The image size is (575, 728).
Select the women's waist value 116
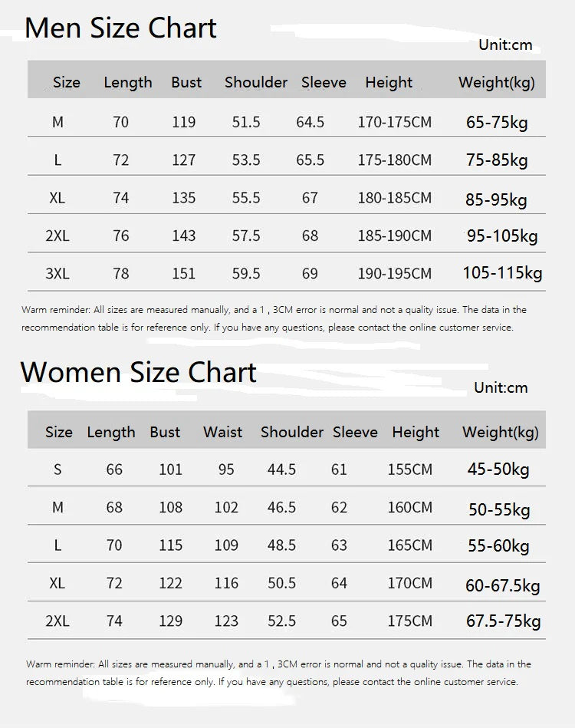(x=226, y=583)
